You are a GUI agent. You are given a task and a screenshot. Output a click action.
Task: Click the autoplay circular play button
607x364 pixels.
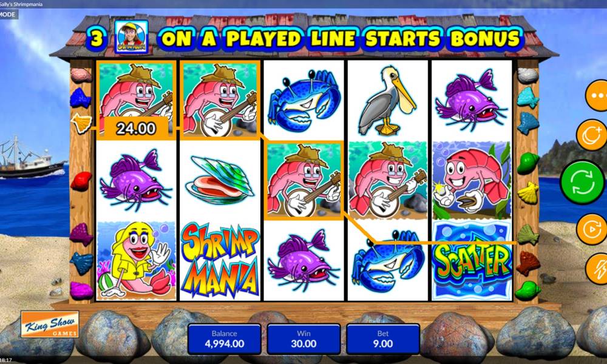[x=591, y=229]
